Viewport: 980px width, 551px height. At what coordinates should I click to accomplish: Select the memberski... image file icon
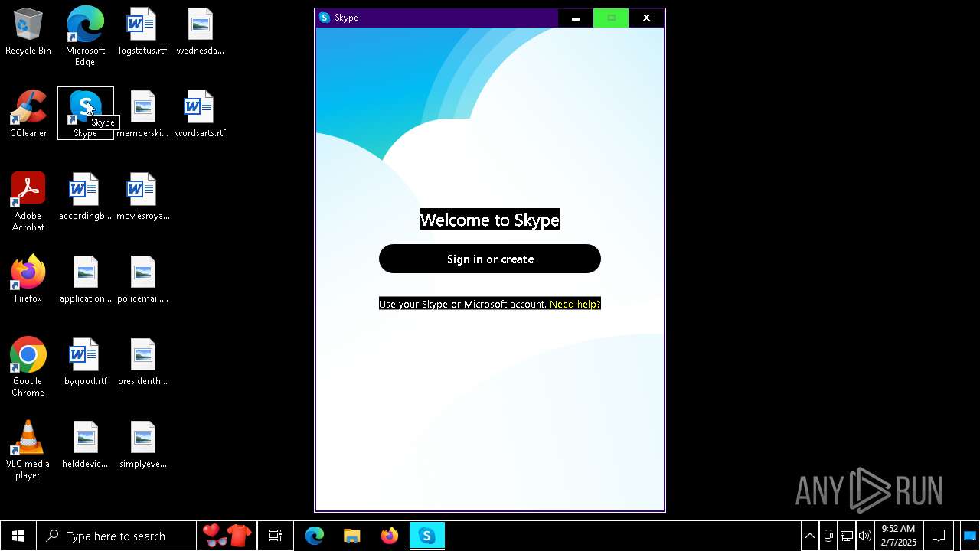coord(142,114)
